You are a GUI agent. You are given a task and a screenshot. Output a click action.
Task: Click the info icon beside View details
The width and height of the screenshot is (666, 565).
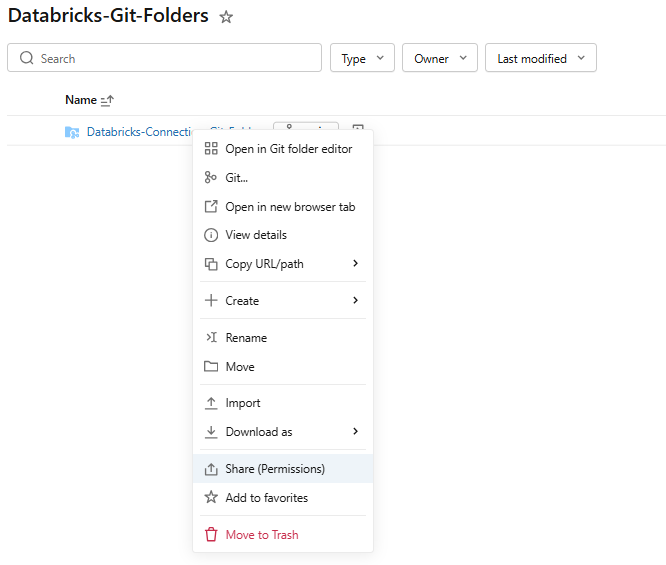click(x=211, y=235)
